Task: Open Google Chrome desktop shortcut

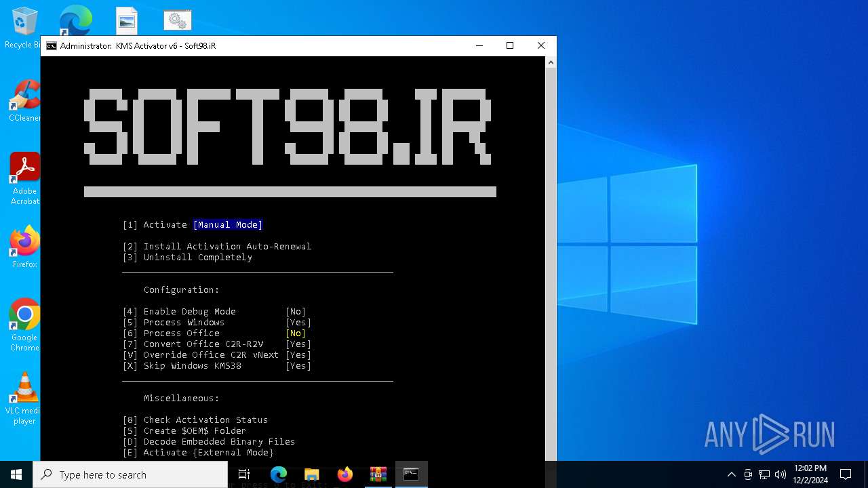Action: pyautogui.click(x=24, y=325)
